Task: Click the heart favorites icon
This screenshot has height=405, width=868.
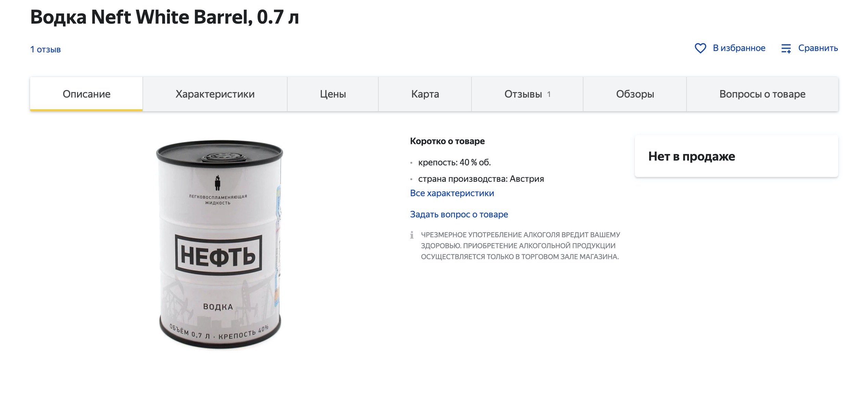Action: [x=700, y=48]
